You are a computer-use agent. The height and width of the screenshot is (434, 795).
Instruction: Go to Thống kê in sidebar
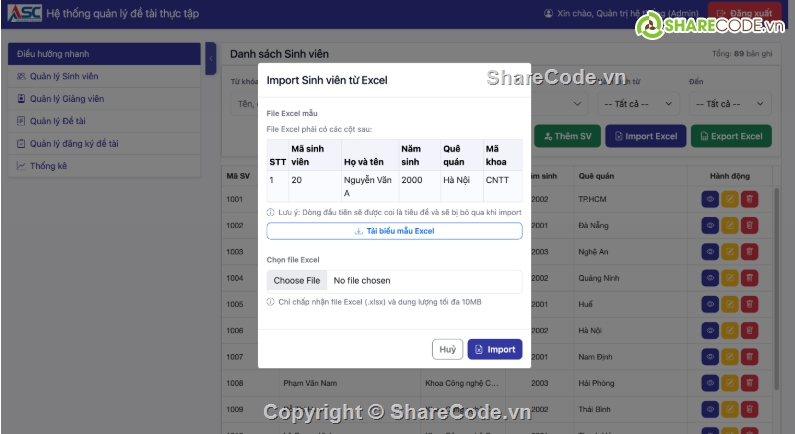[x=48, y=166]
